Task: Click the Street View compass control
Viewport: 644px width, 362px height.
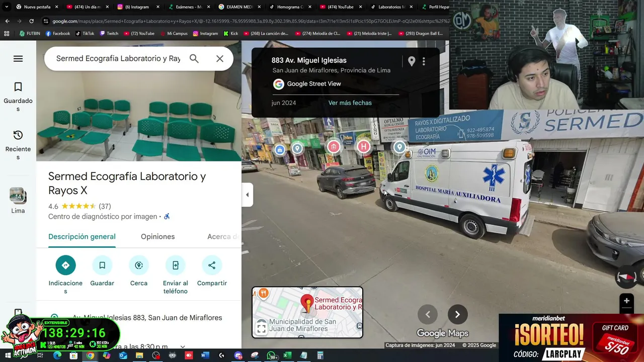Action: [627, 277]
